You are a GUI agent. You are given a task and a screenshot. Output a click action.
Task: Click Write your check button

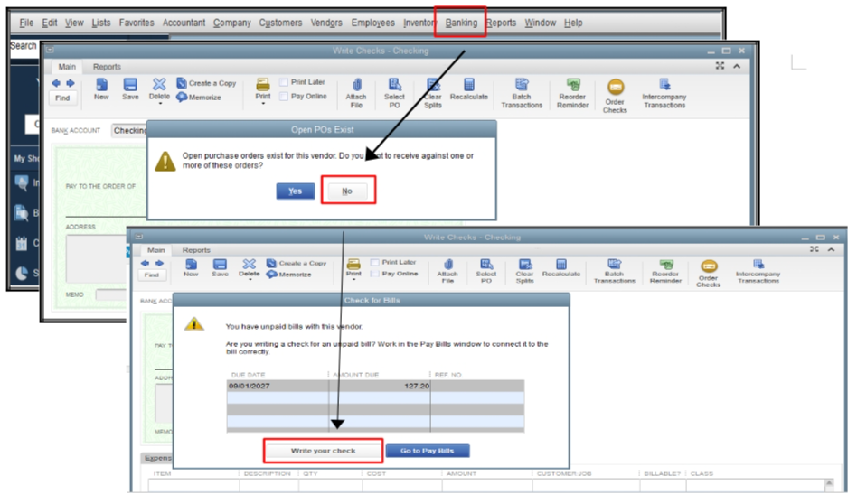(323, 451)
